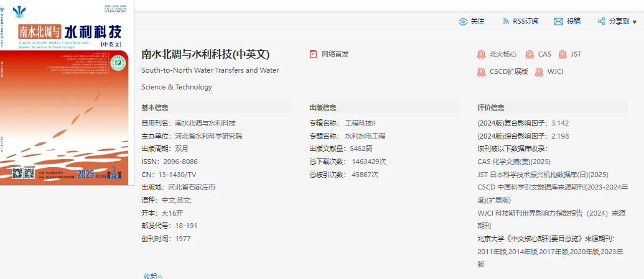
Task: Click the 投稿 submit manuscript link
Action: pos(574,22)
